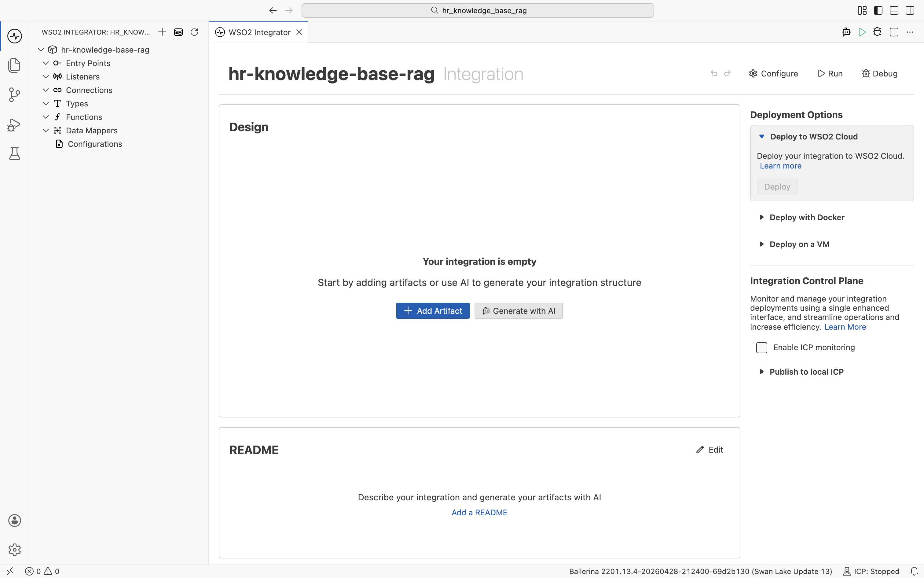Viewport: 924px width, 578px height.
Task: Click the plus icon in sidebar header
Action: coord(162,32)
